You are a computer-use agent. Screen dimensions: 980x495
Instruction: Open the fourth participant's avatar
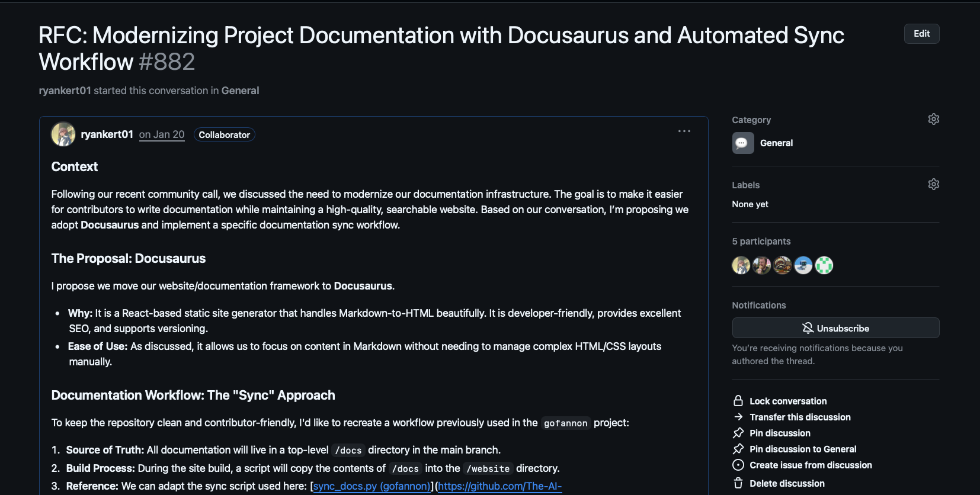[803, 265]
